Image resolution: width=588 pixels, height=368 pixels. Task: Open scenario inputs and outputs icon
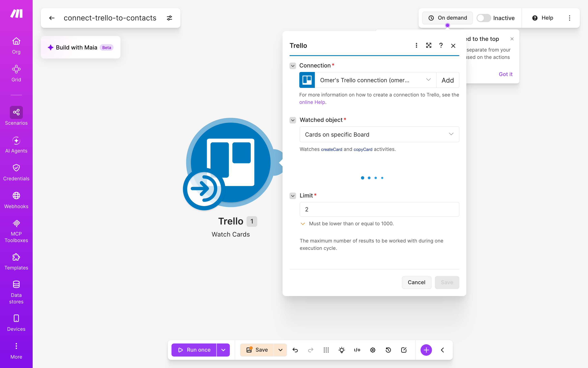click(357, 350)
